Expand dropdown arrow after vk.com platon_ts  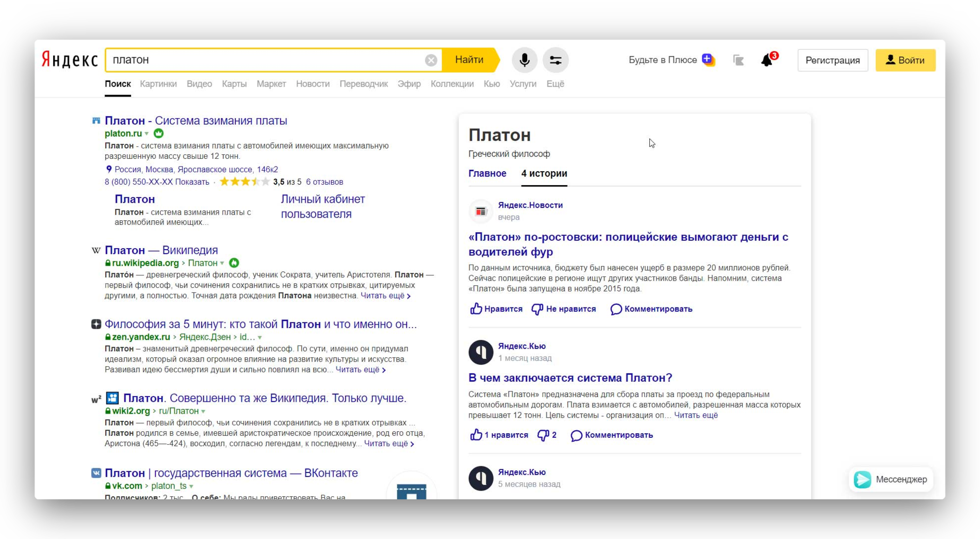(191, 486)
